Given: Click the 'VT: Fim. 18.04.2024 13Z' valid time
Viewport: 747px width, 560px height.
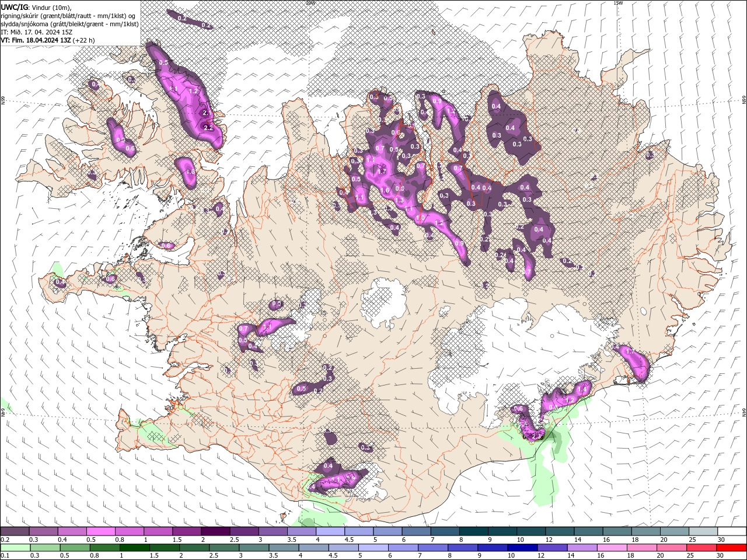Looking at the screenshot, I should click(x=36, y=40).
